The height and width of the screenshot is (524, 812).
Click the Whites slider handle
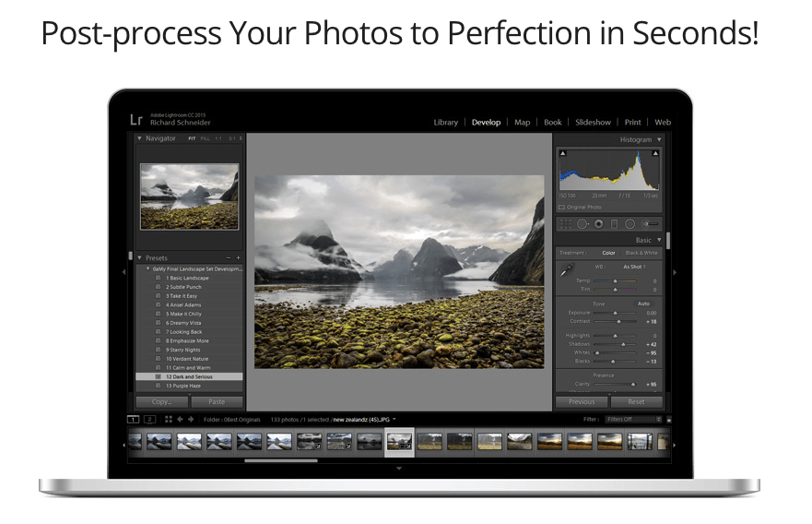(x=597, y=352)
